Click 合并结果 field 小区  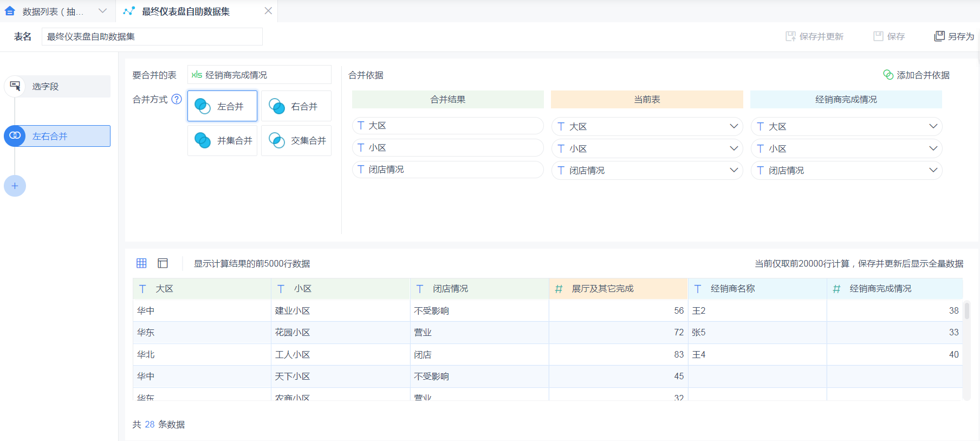click(448, 147)
